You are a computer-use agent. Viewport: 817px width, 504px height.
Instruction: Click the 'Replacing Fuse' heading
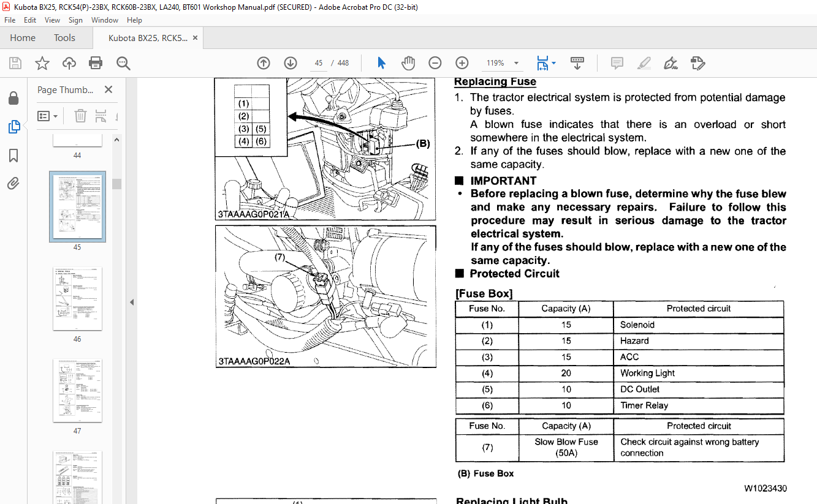coord(495,81)
